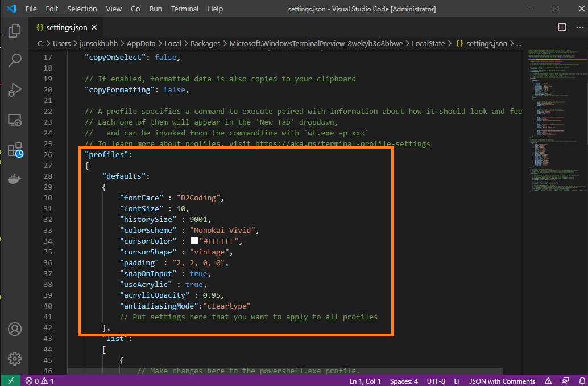The height and width of the screenshot is (386, 588).
Task: Click the feedback icon in status bar
Action: [x=565, y=381]
